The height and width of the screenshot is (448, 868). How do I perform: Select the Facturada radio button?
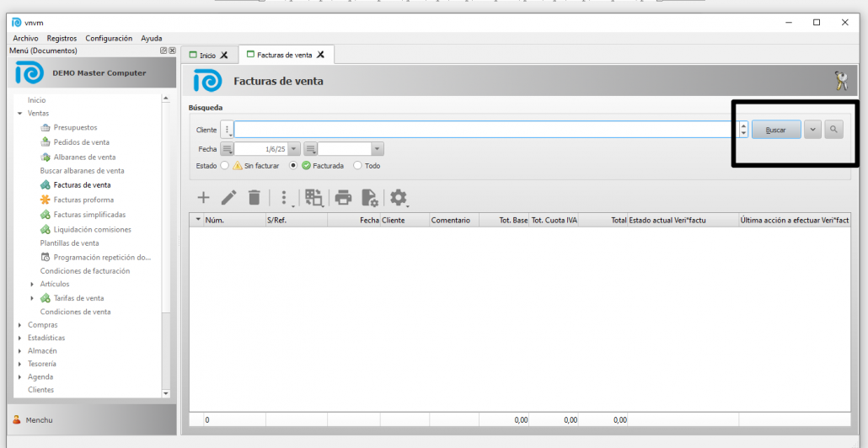293,166
